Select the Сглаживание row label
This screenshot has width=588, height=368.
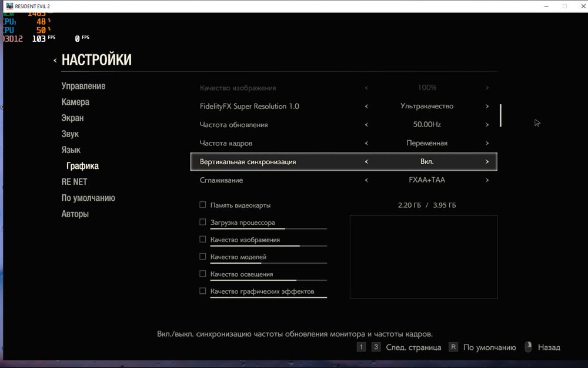click(x=221, y=180)
